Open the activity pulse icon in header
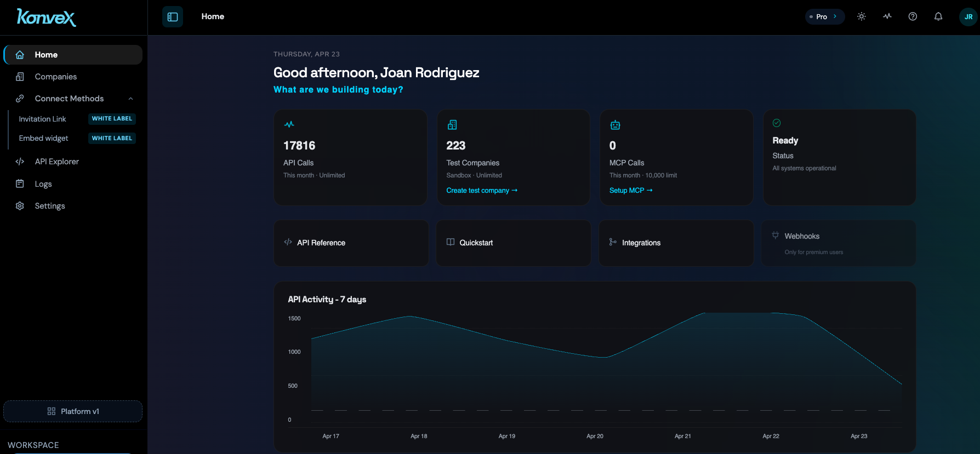This screenshot has width=980, height=454. coord(887,16)
